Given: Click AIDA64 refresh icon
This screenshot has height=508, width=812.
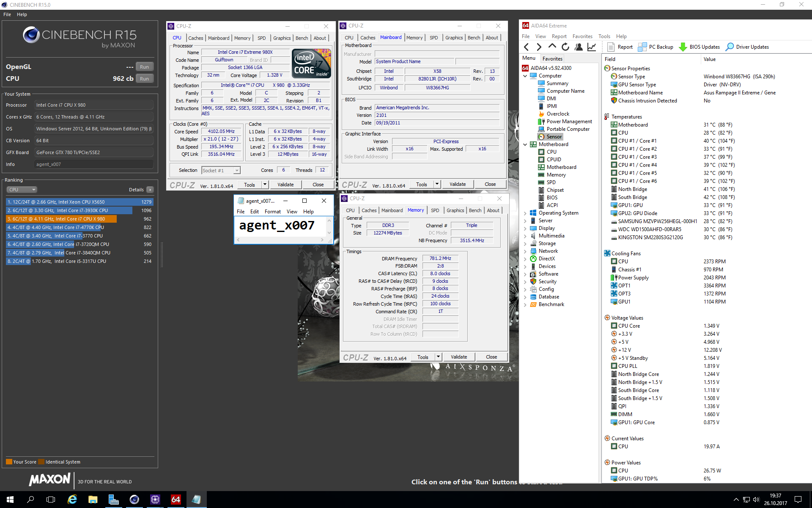Looking at the screenshot, I should click(x=565, y=47).
